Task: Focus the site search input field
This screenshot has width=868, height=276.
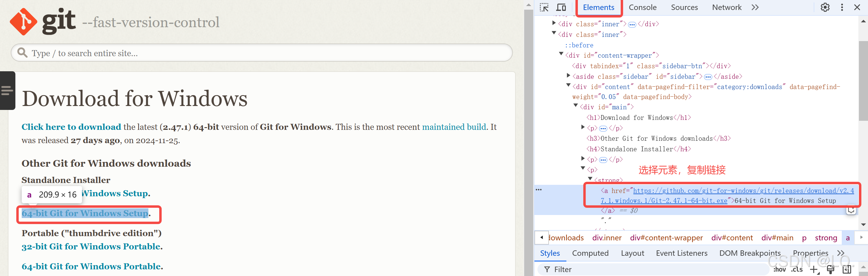Action: click(x=261, y=53)
